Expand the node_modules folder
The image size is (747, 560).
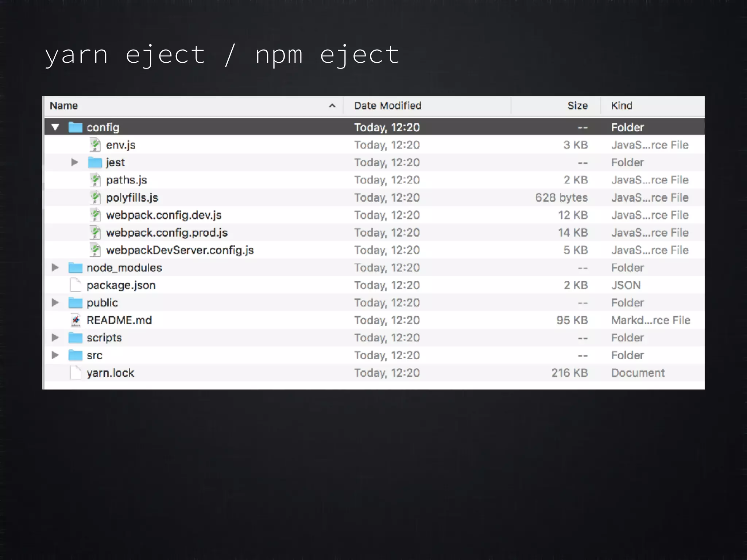point(55,268)
